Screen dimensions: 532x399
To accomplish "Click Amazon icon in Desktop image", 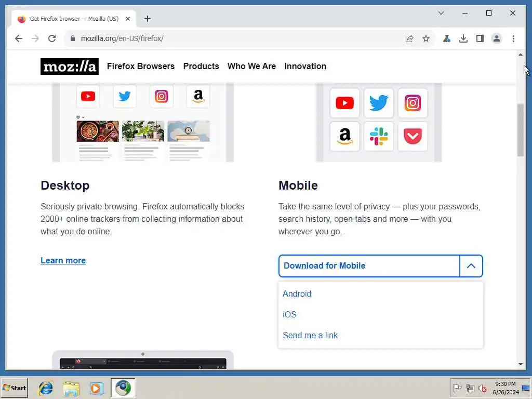I will pyautogui.click(x=198, y=96).
